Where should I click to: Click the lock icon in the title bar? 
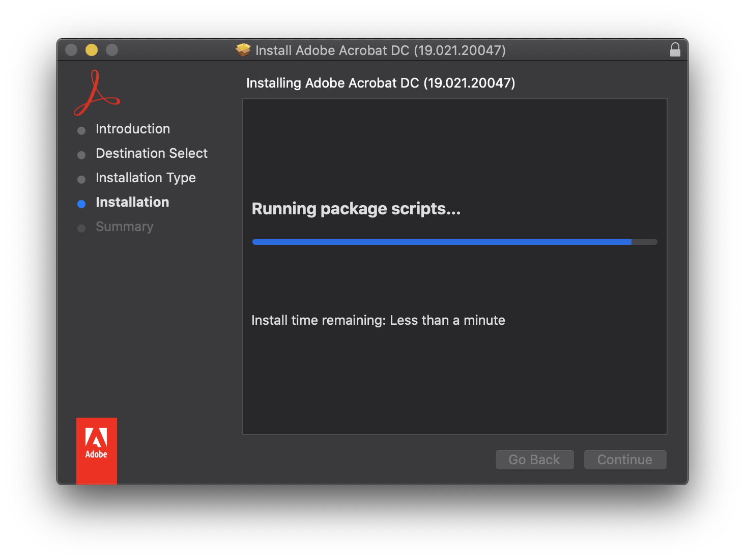675,49
